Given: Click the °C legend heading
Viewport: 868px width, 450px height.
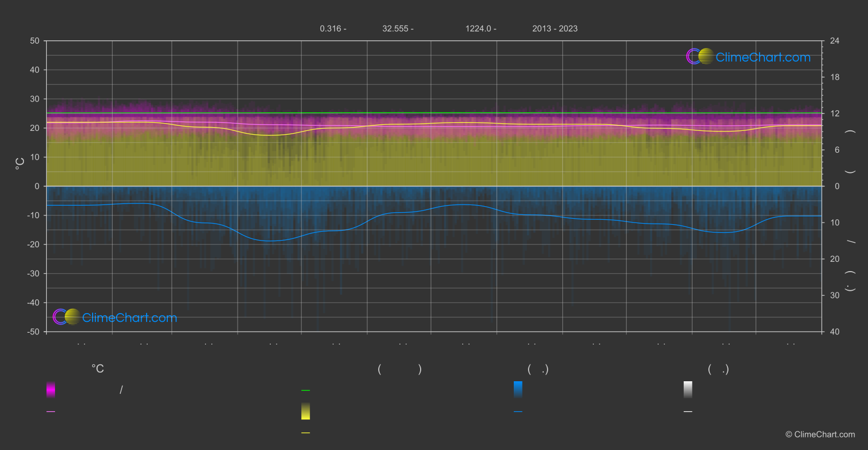Looking at the screenshot, I should 98,369.
